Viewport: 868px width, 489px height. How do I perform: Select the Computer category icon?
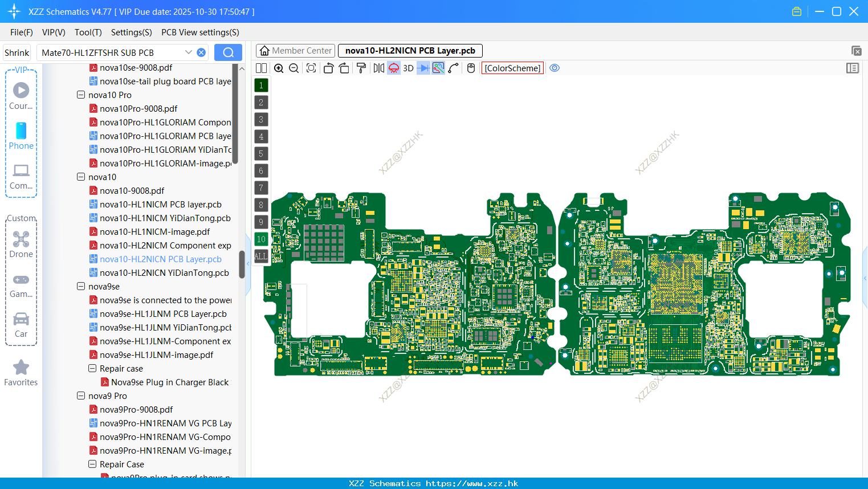[21, 177]
